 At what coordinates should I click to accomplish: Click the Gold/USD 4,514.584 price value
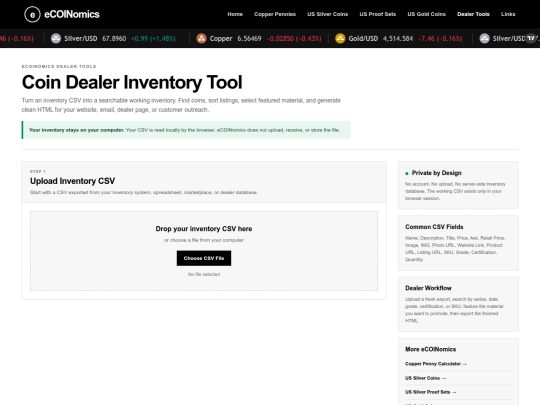pyautogui.click(x=398, y=38)
